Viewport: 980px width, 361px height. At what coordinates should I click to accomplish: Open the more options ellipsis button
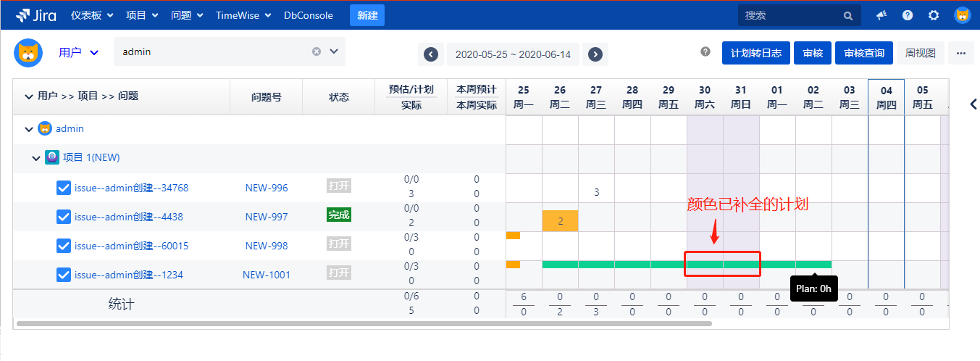[x=960, y=53]
